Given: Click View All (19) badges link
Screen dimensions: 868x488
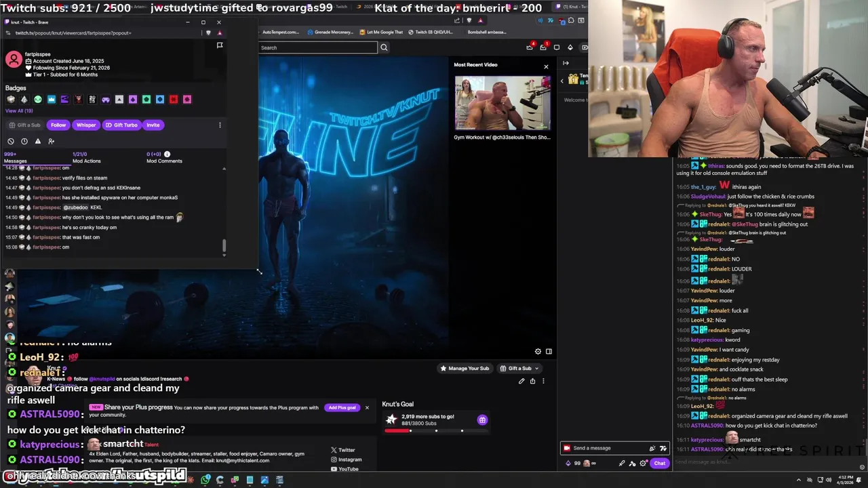Looking at the screenshot, I should pos(19,110).
